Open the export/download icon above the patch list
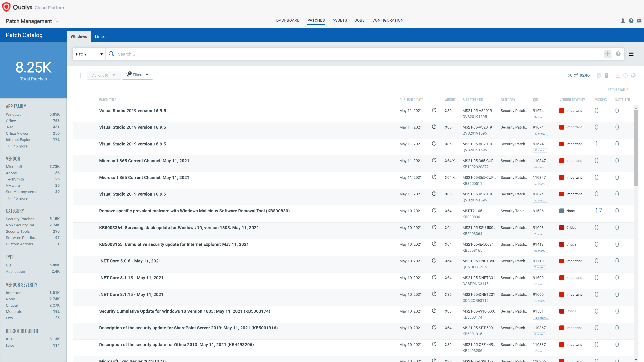The width and height of the screenshot is (644, 362). pos(618,75)
